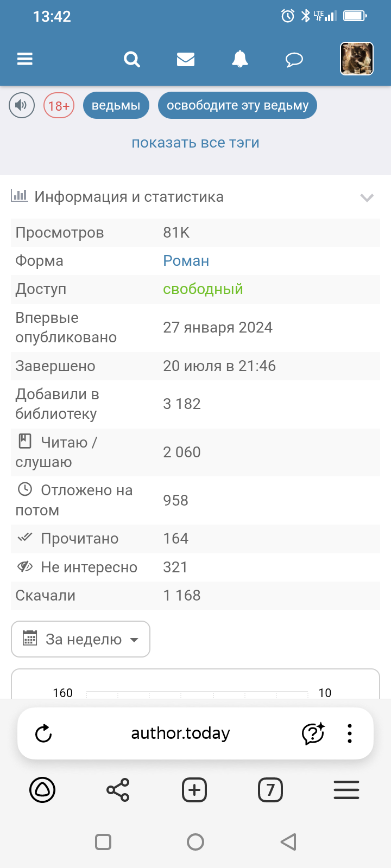Open the "Роман" form link
391x868 pixels.
[x=186, y=261]
